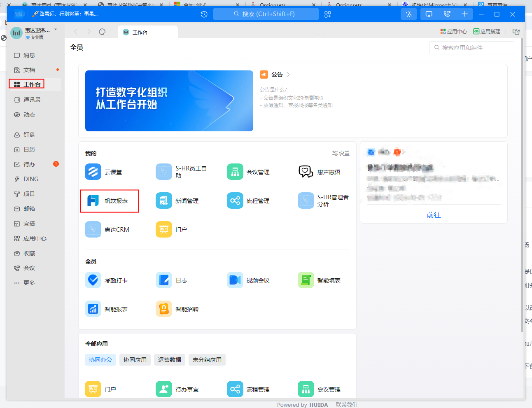Screen dimensions: 532x408
Task: Click the grid icon beside the search bar
Action: [328, 14]
